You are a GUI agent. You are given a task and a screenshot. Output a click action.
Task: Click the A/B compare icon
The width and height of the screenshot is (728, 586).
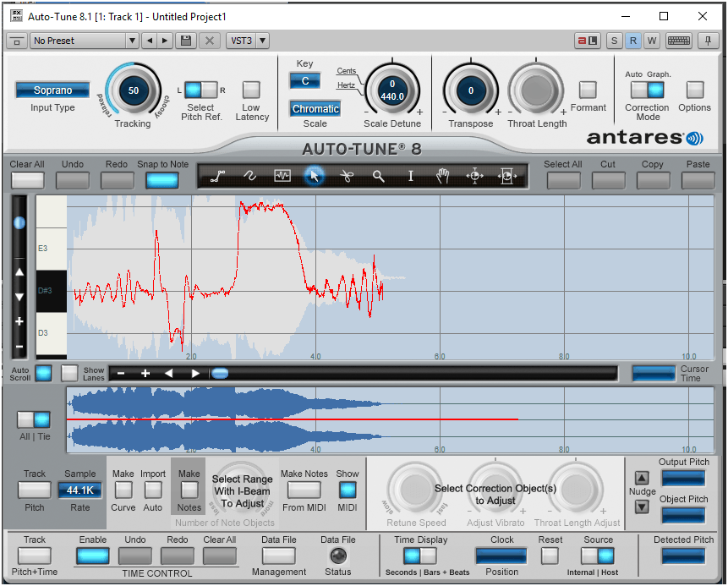[588, 41]
